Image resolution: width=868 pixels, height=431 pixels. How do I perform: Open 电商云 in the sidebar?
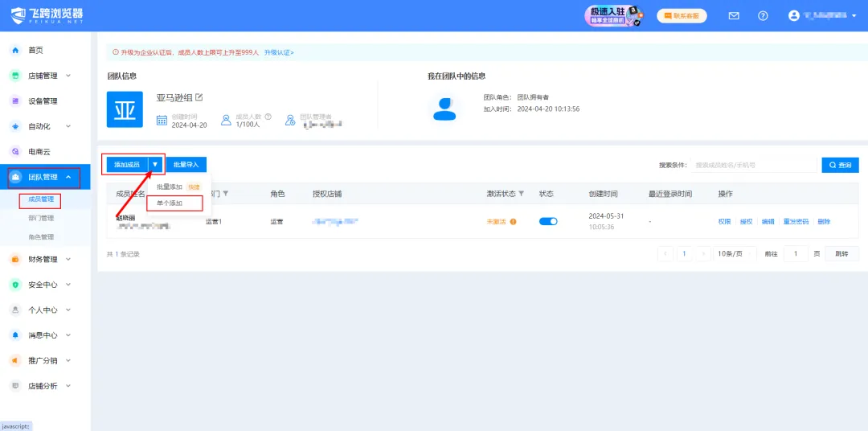(39, 151)
